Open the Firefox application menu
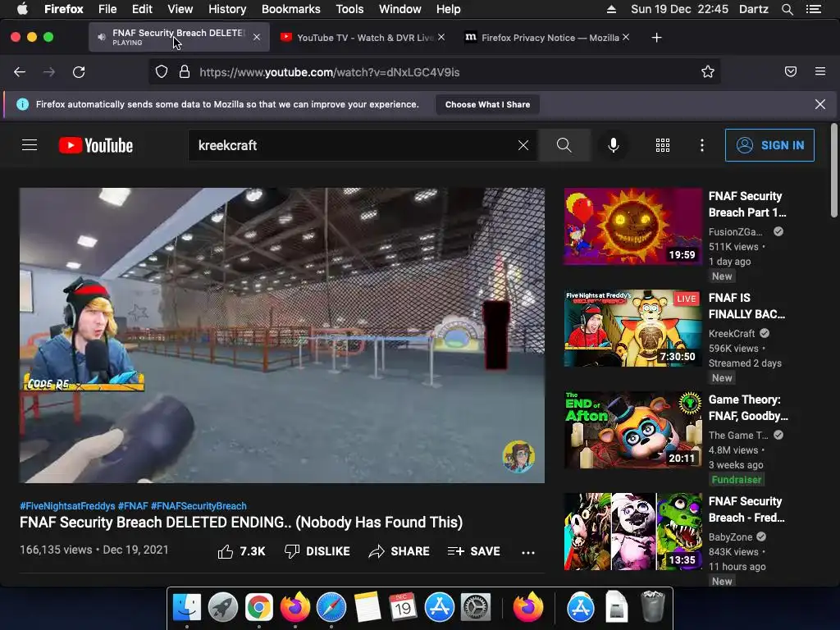 [820, 71]
